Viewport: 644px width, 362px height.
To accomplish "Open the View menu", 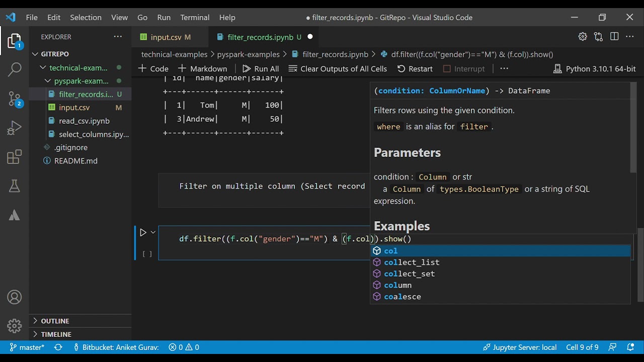I will tap(119, 17).
